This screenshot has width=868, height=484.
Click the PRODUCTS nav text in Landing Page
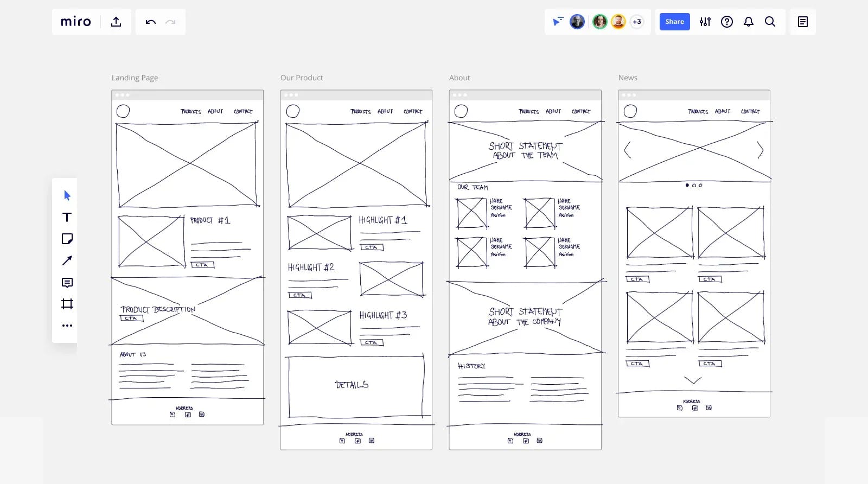191,111
